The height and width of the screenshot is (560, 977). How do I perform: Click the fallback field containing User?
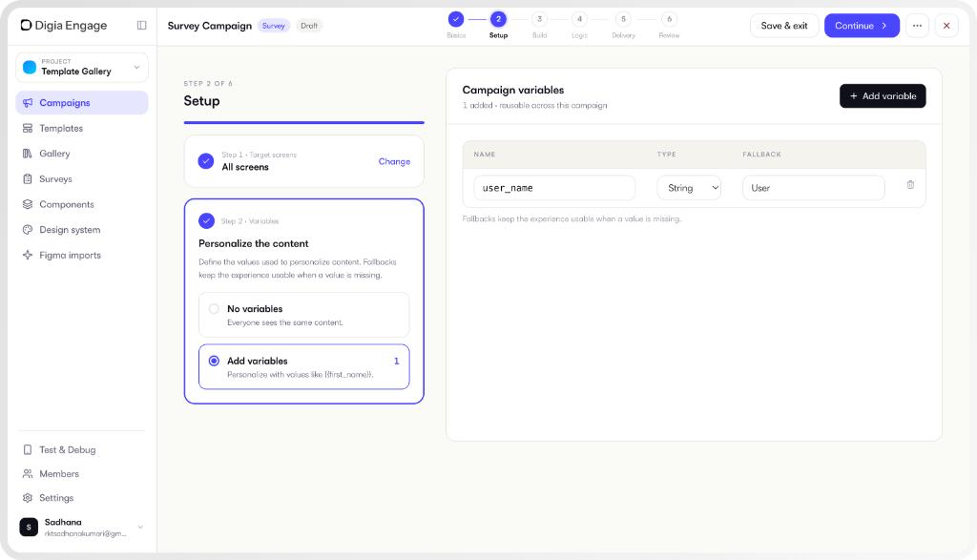[813, 188]
